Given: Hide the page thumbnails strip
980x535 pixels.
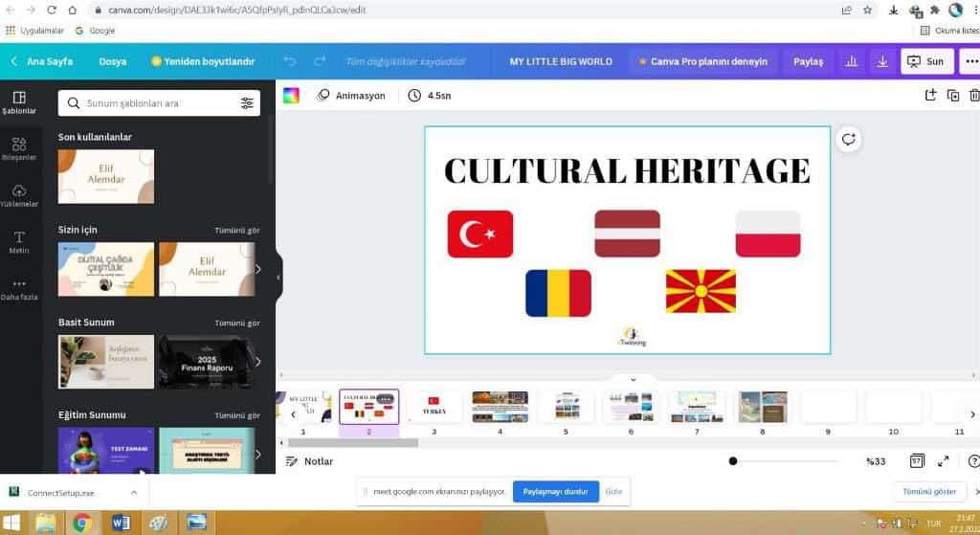Looking at the screenshot, I should click(x=632, y=380).
